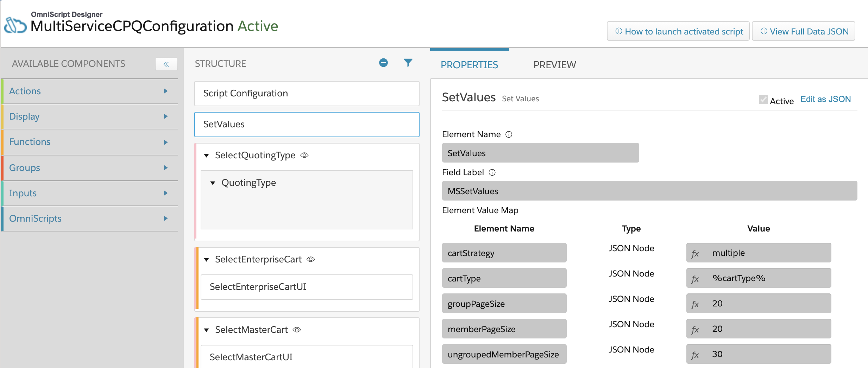Click the value field containing %cartType%
This screenshot has width=868, height=368.
759,278
